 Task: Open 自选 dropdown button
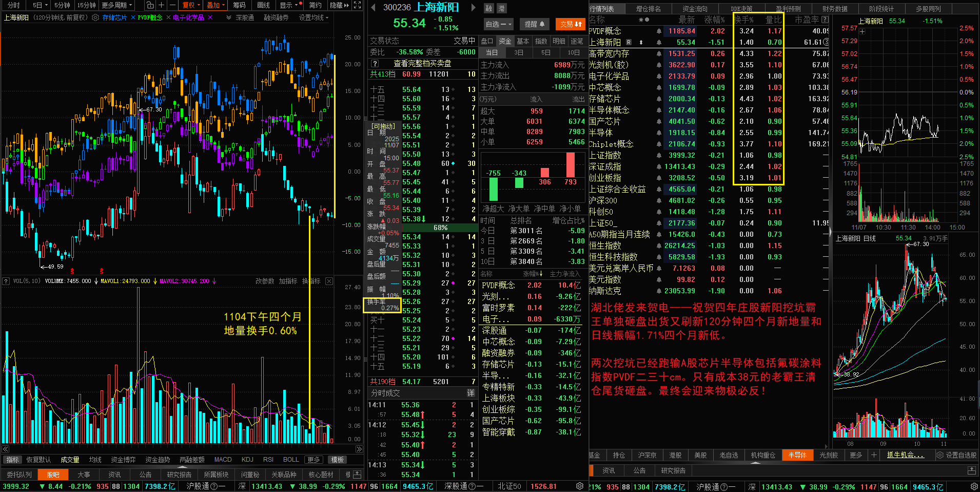click(499, 24)
